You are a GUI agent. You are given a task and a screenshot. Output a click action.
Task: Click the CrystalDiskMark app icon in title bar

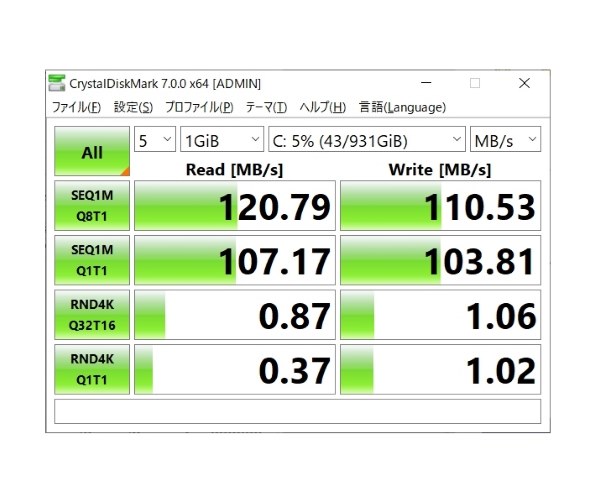(x=57, y=83)
